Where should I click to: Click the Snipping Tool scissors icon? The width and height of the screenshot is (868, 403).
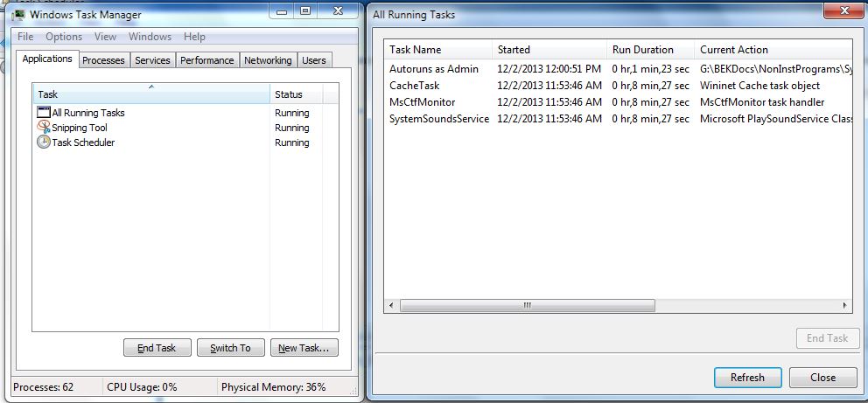(x=44, y=128)
